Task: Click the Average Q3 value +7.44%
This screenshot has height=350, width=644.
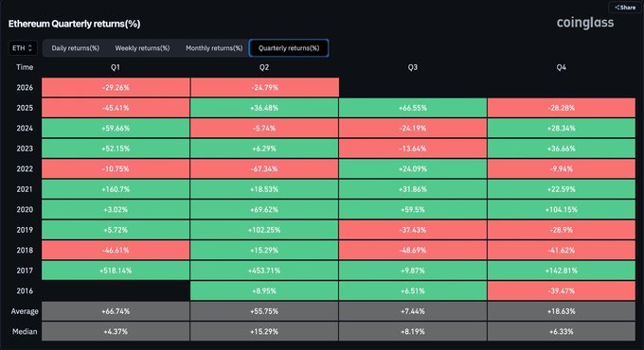Action: [x=413, y=311]
